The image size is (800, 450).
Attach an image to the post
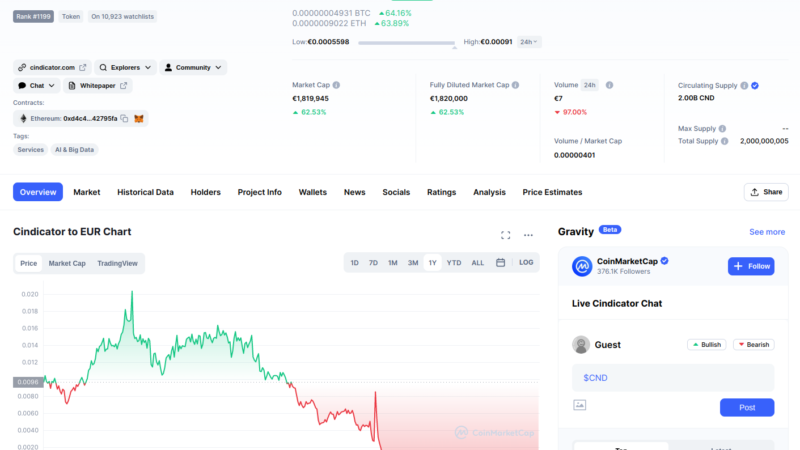(x=580, y=405)
